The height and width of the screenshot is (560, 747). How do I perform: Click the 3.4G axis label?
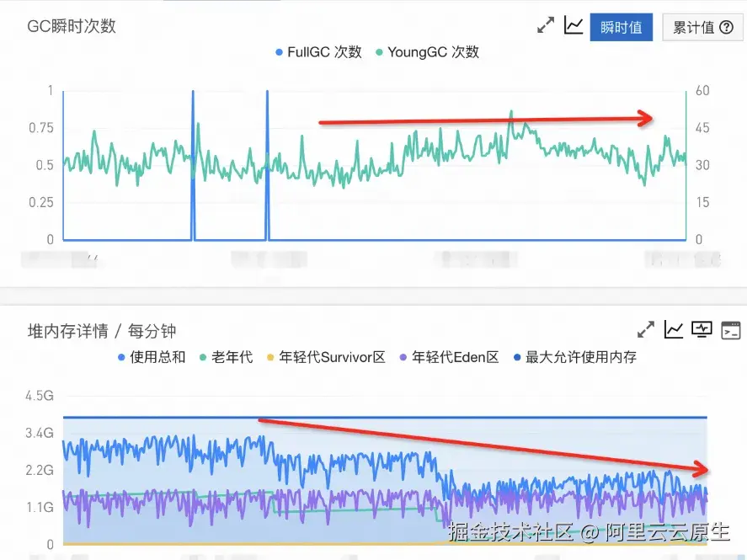[x=40, y=433]
